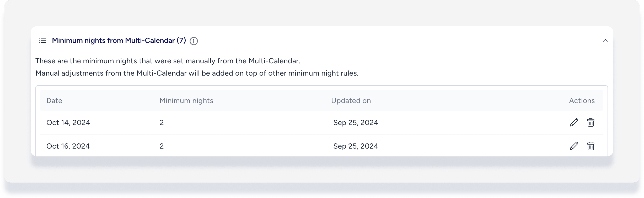Click the Date column header
This screenshot has width=644, height=198.
pyautogui.click(x=54, y=101)
